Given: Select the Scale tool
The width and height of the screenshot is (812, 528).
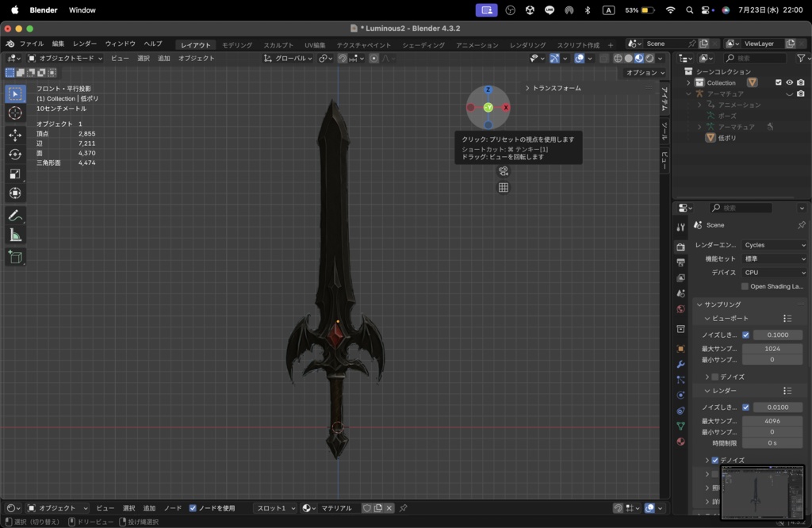Looking at the screenshot, I should pyautogui.click(x=16, y=174).
